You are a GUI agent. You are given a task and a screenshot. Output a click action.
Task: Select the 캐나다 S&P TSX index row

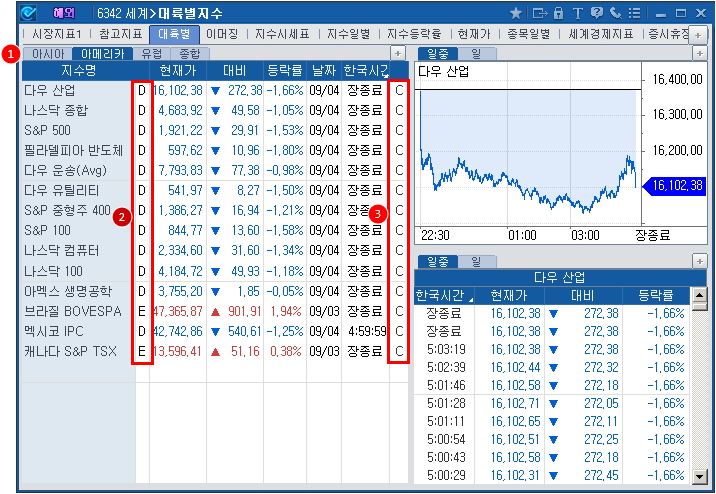point(215,352)
